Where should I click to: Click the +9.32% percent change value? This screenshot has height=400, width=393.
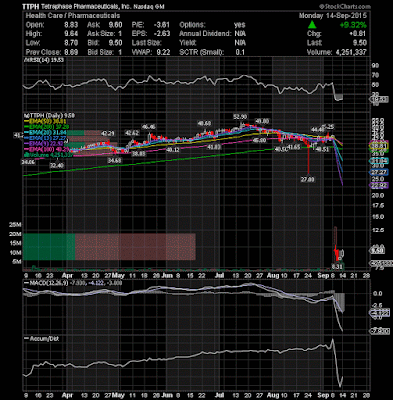[x=353, y=25]
